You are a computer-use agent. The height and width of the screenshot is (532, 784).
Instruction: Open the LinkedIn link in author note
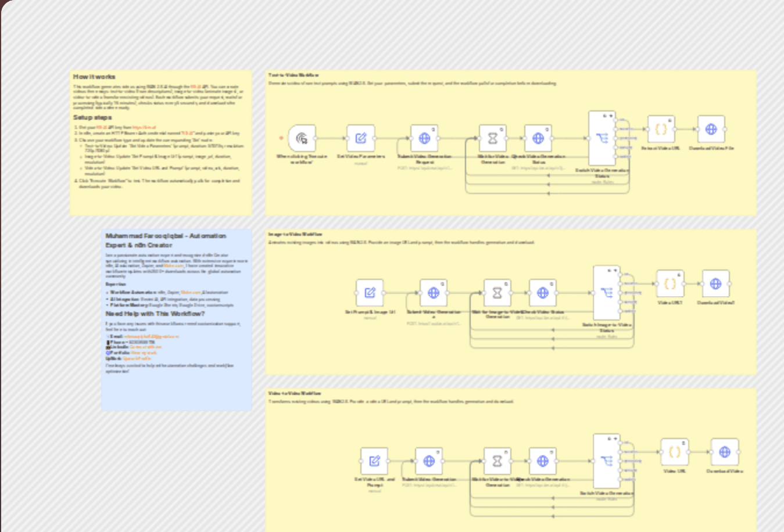click(145, 347)
